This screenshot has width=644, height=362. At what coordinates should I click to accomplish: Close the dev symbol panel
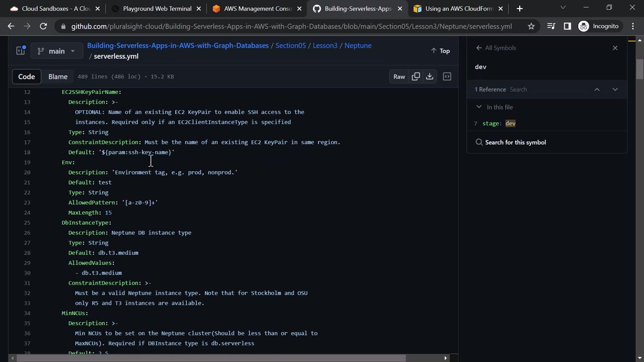click(615, 48)
